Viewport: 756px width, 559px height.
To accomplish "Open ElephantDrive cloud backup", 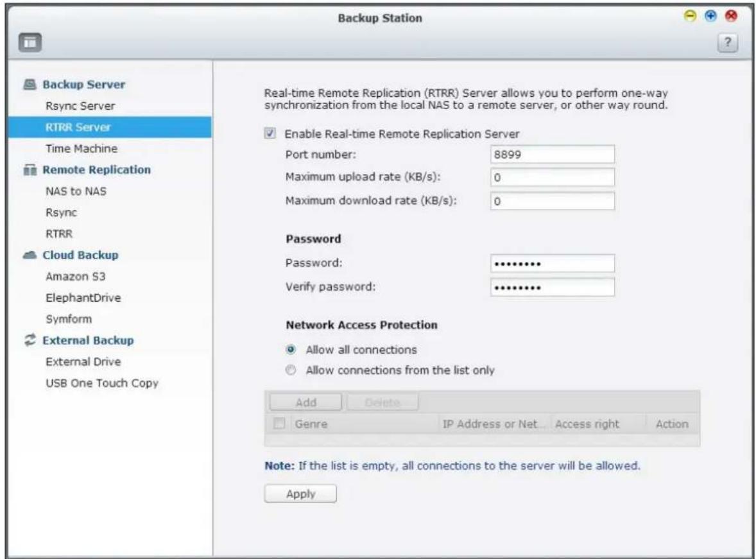I will [x=83, y=298].
